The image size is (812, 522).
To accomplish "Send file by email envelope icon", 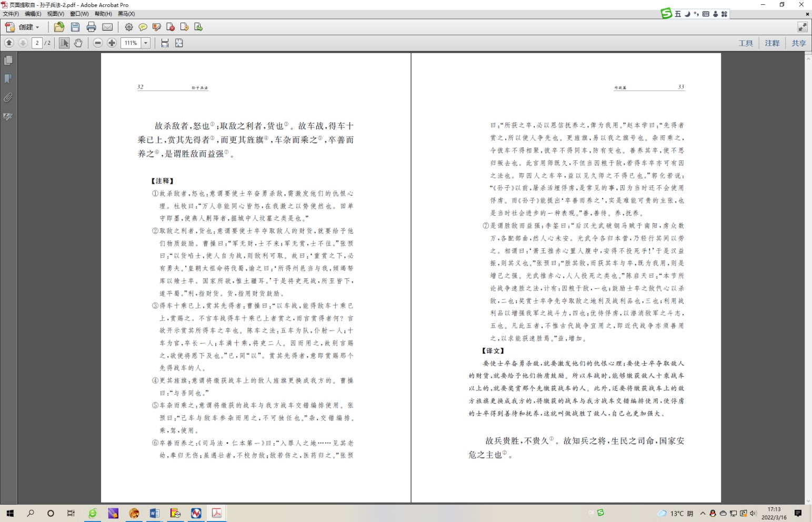I will (x=107, y=27).
